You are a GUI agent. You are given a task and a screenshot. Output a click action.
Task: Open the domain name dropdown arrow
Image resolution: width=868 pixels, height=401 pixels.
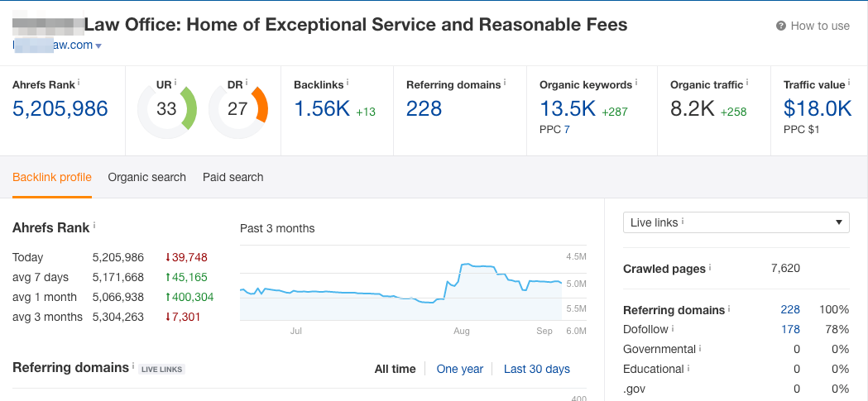(98, 45)
